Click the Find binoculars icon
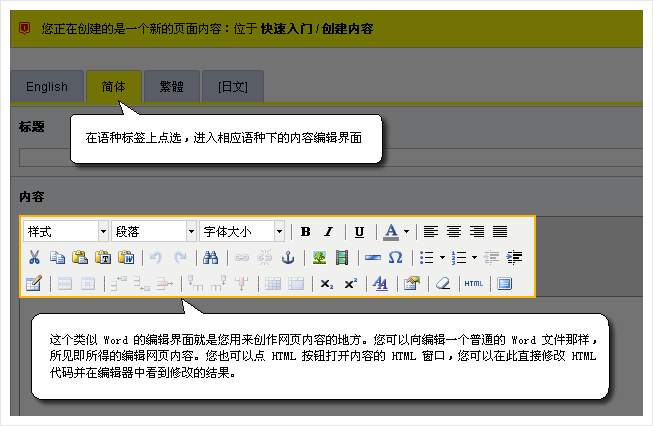The image size is (653, 426). [x=211, y=258]
